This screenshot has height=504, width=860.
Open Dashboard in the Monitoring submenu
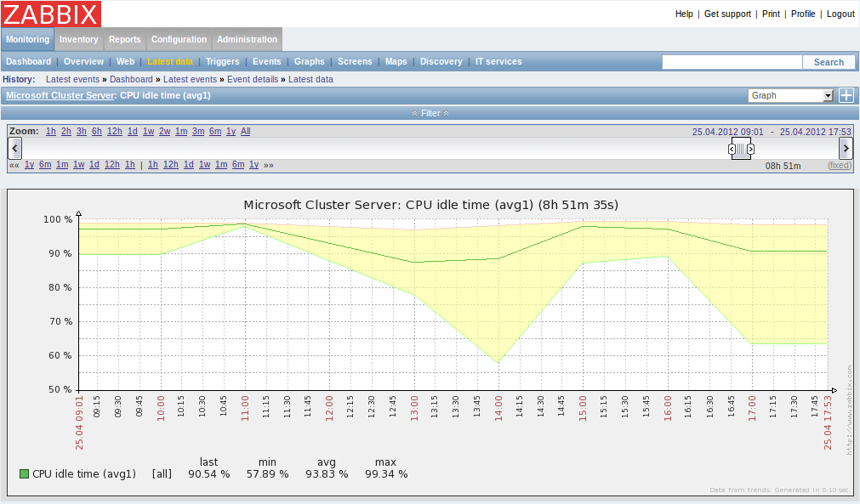coord(29,61)
